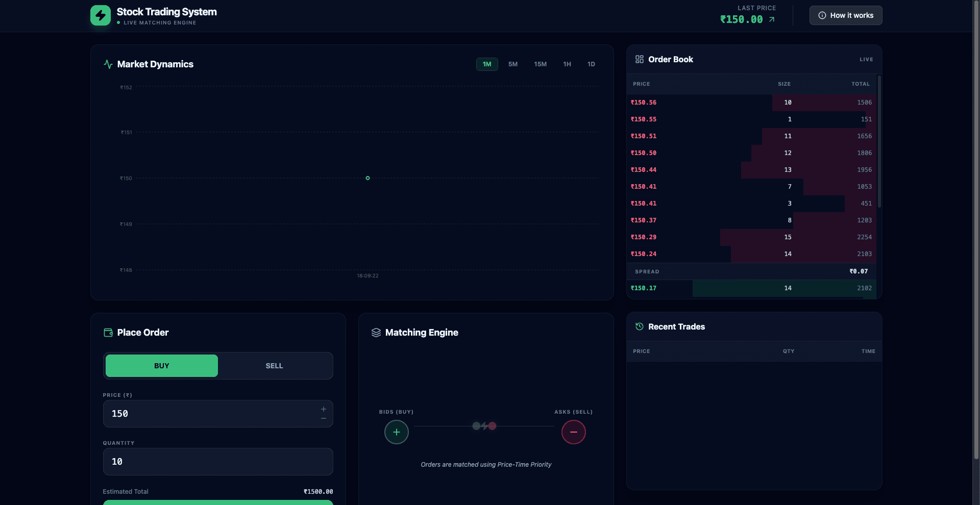Image resolution: width=980 pixels, height=505 pixels.
Task: Increase price with the plus stepper
Action: pyautogui.click(x=324, y=409)
